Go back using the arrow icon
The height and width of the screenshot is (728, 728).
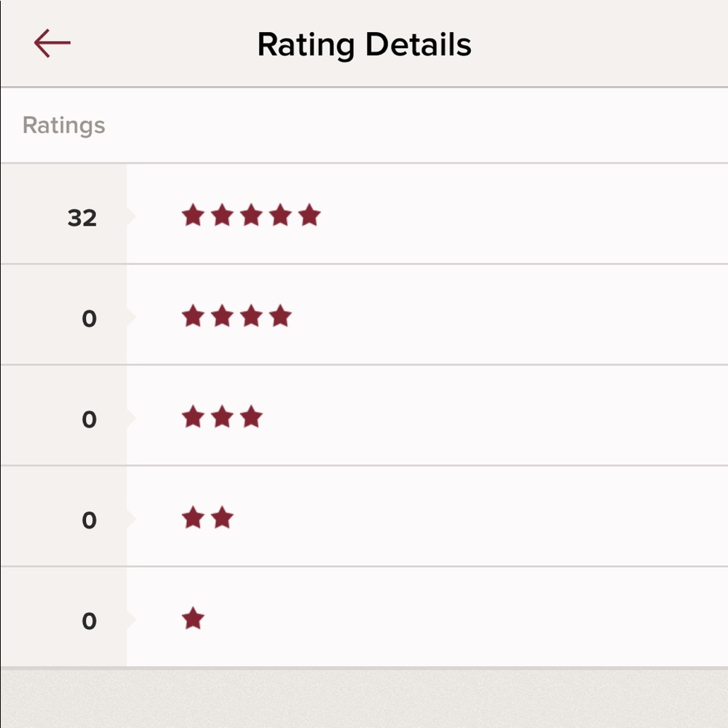pos(52,44)
